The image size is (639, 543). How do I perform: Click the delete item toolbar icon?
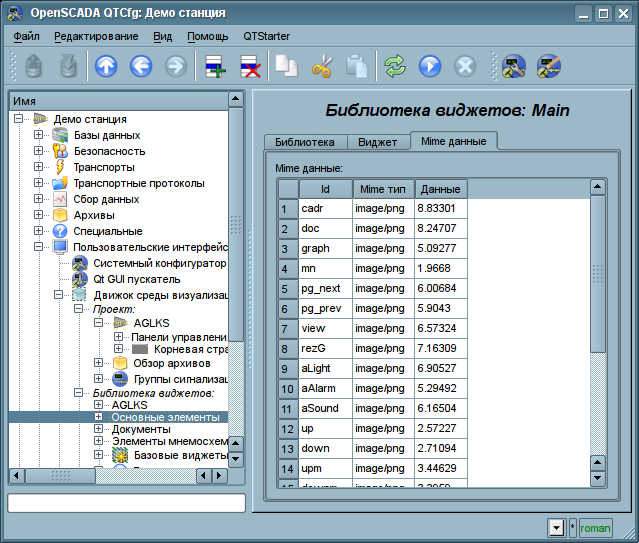click(249, 66)
